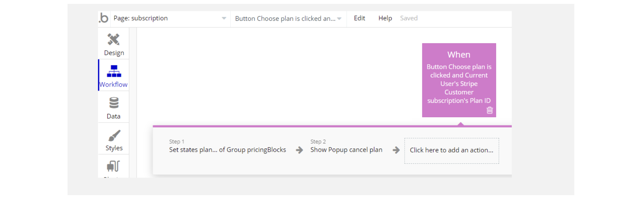The image size is (644, 200).
Task: Open the Edit menu
Action: (359, 18)
